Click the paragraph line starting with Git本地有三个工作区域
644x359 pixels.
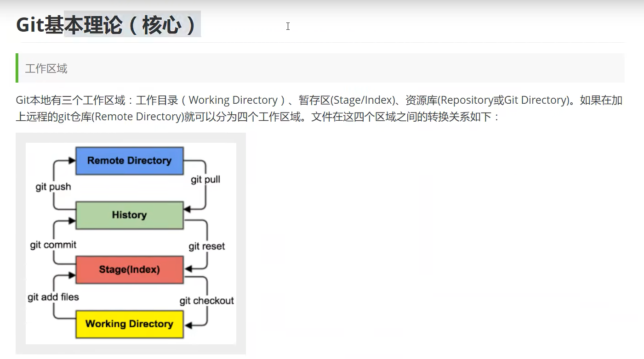[319, 100]
